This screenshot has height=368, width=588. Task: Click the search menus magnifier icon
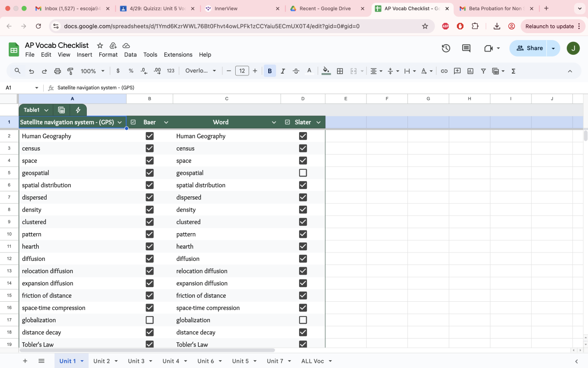17,71
